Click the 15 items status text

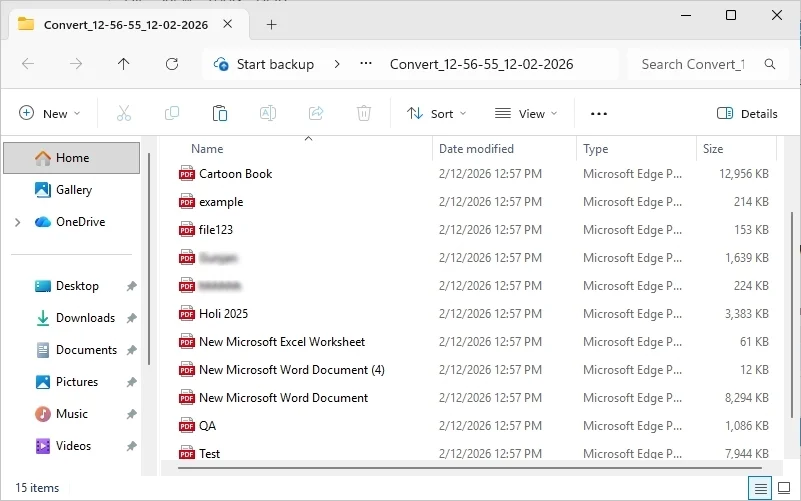37,488
